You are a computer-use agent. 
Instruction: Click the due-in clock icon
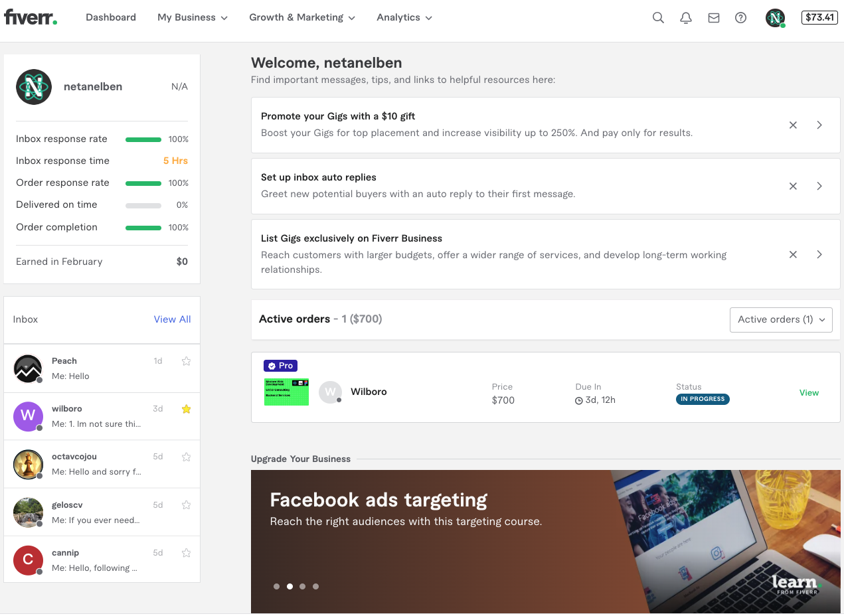click(578, 400)
